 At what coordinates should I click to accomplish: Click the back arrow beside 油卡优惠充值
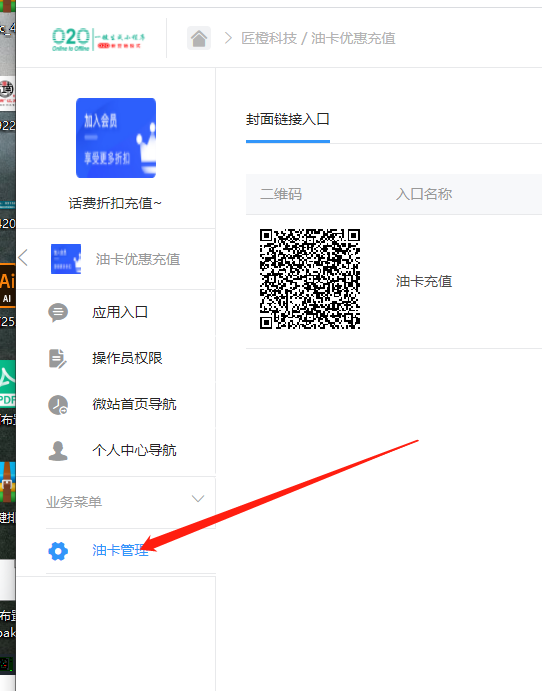[x=23, y=258]
